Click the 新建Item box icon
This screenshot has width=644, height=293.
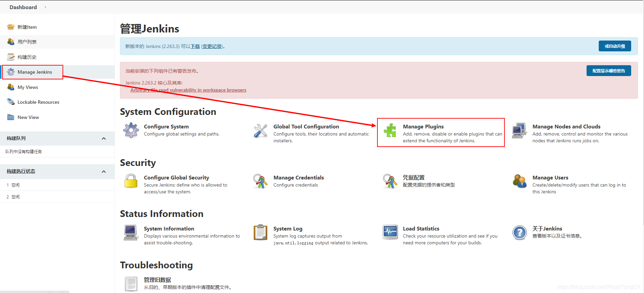pyautogui.click(x=11, y=27)
